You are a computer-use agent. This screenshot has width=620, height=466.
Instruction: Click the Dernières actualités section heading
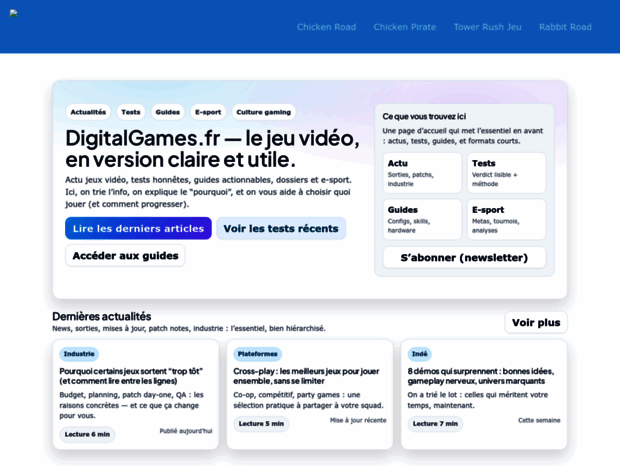pyautogui.click(x=102, y=316)
